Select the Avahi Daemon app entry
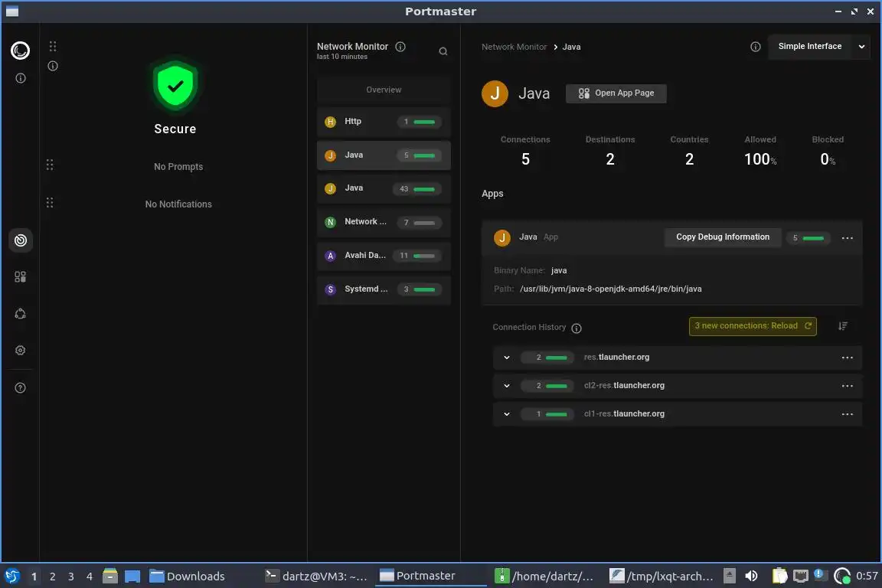The image size is (882, 588). tap(384, 256)
